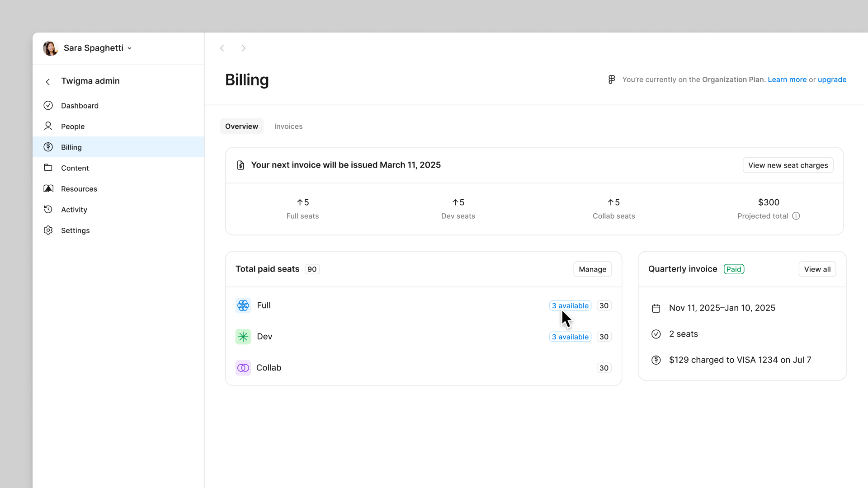Click forward navigation arrow
Image resolution: width=868 pixels, height=488 pixels.
point(243,47)
